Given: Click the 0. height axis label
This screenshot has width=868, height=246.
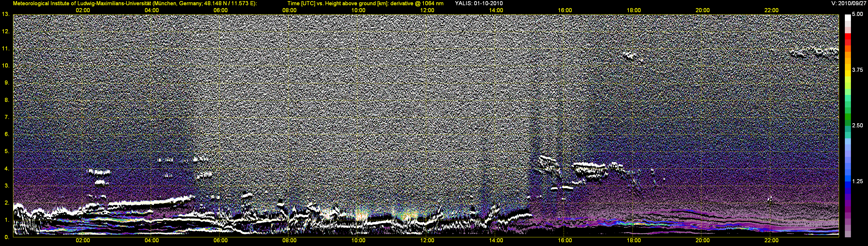Looking at the screenshot, I should (7, 237).
